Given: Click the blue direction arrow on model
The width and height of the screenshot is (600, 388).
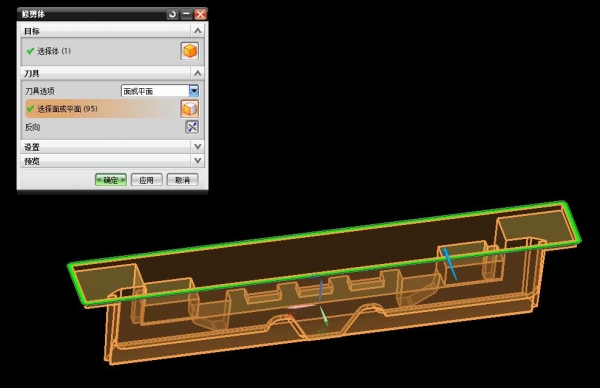Looking at the screenshot, I should pyautogui.click(x=450, y=264).
